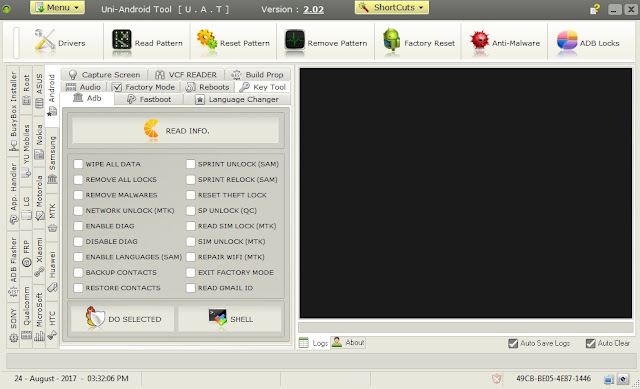This screenshot has height=389, width=640.
Task: Open the MTK side tab
Action: [52, 217]
